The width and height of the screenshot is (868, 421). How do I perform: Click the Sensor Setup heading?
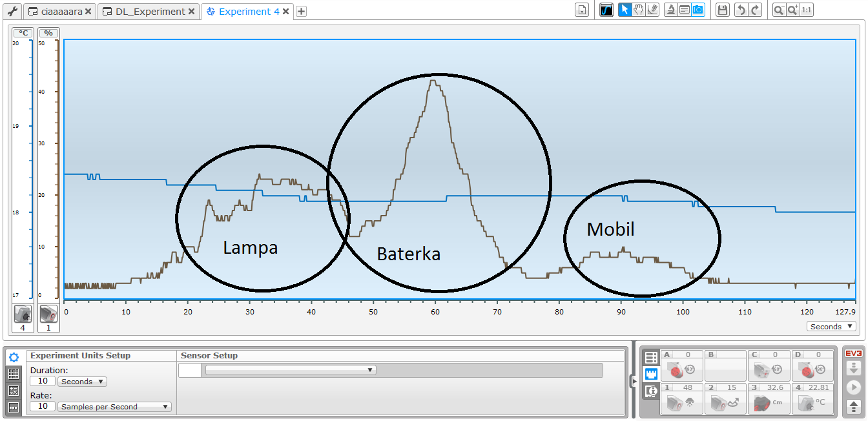click(x=209, y=356)
